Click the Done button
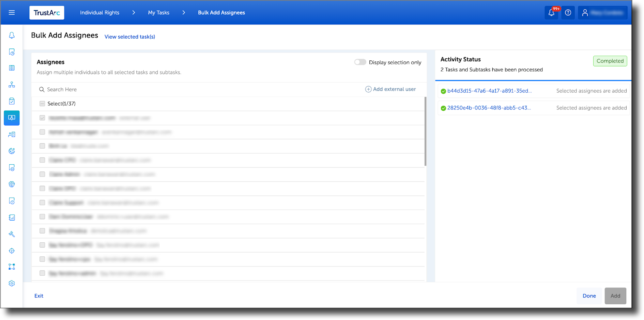The height and width of the screenshot is (320, 644). [x=589, y=295]
